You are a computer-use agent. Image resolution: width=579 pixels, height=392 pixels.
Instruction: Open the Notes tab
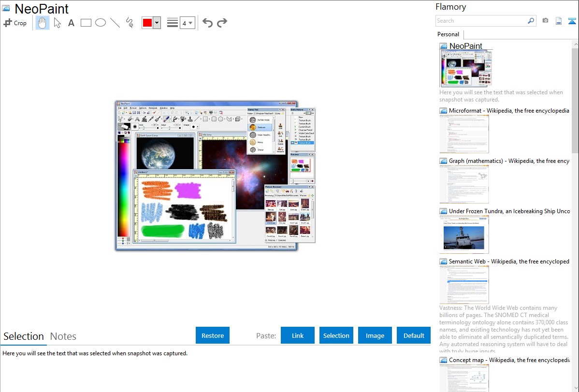[63, 336]
